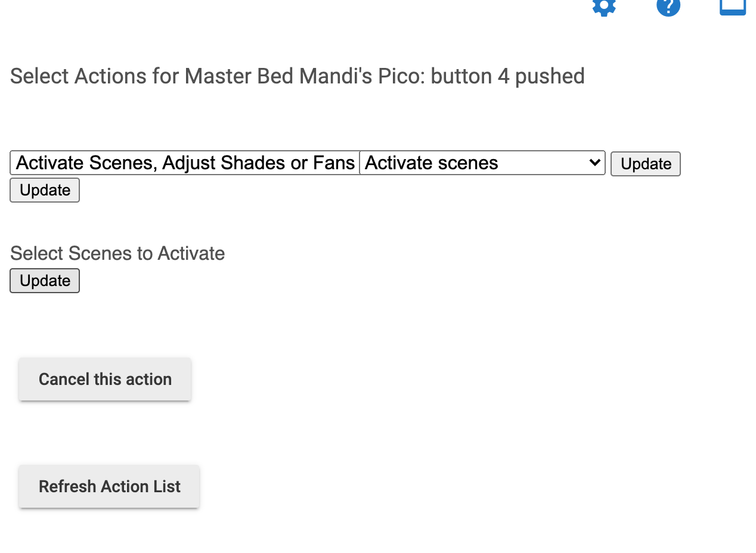
Task: Refresh the Action List
Action: coord(109,486)
